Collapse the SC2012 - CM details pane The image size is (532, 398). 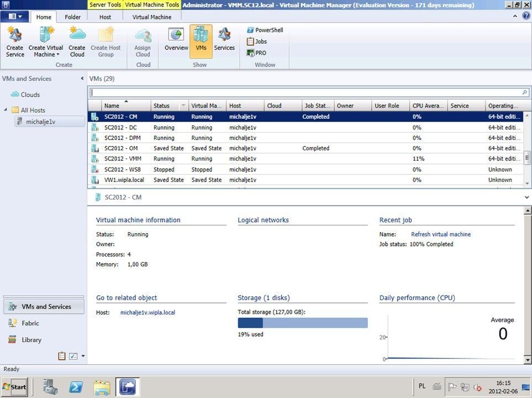point(526,197)
